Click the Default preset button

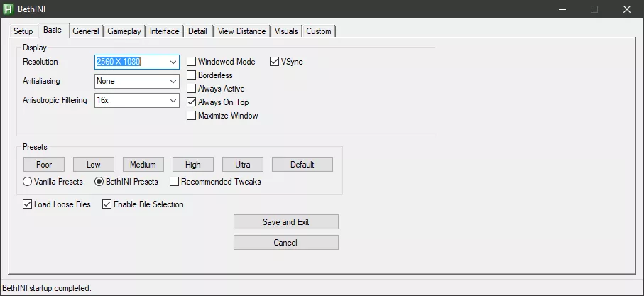pos(302,165)
